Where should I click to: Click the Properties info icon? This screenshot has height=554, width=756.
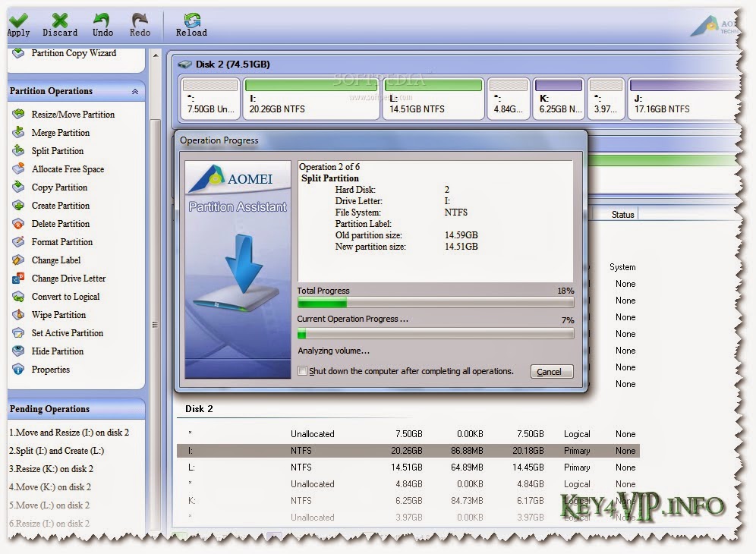(x=18, y=370)
